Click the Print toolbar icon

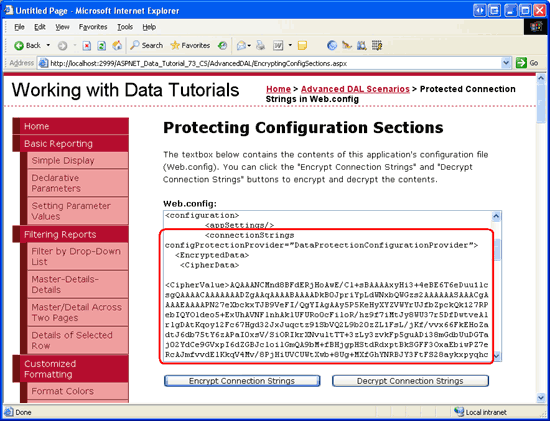click(261, 45)
